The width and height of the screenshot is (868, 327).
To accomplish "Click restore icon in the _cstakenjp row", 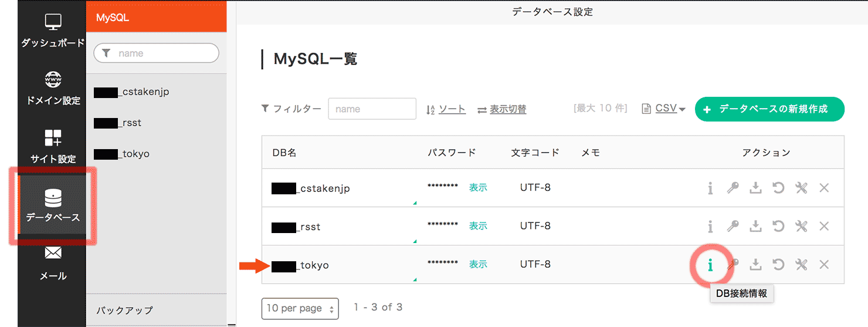I will click(778, 188).
